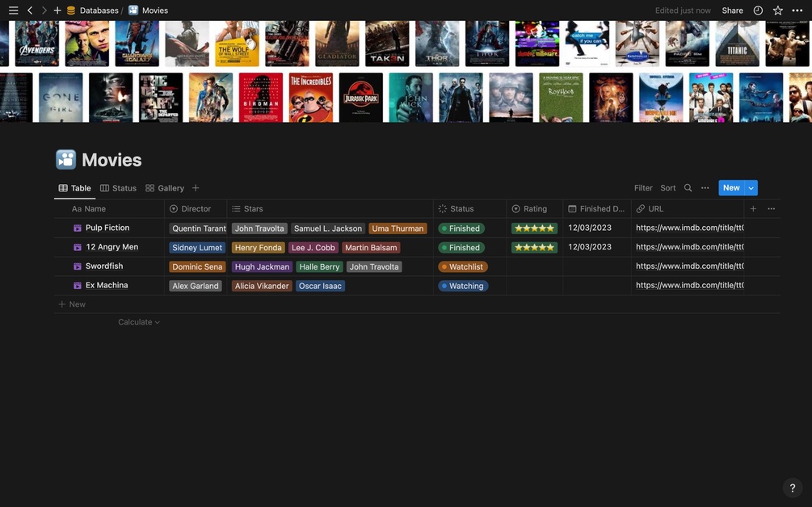
Task: Open the view options three-dot menu
Action: tap(705, 188)
